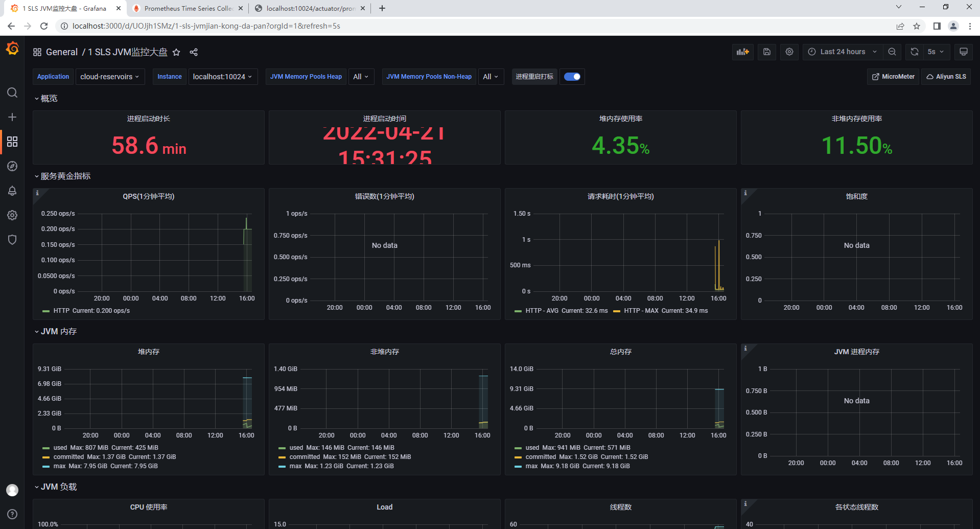Open the browser profile avatar
This screenshot has height=529, width=980.
pos(953,26)
